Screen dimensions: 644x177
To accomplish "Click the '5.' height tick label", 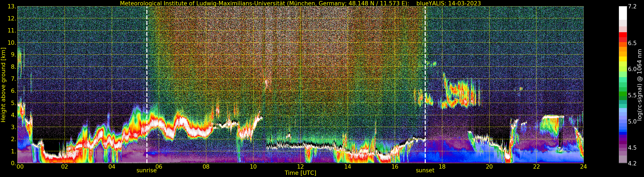I will tap(13, 103).
